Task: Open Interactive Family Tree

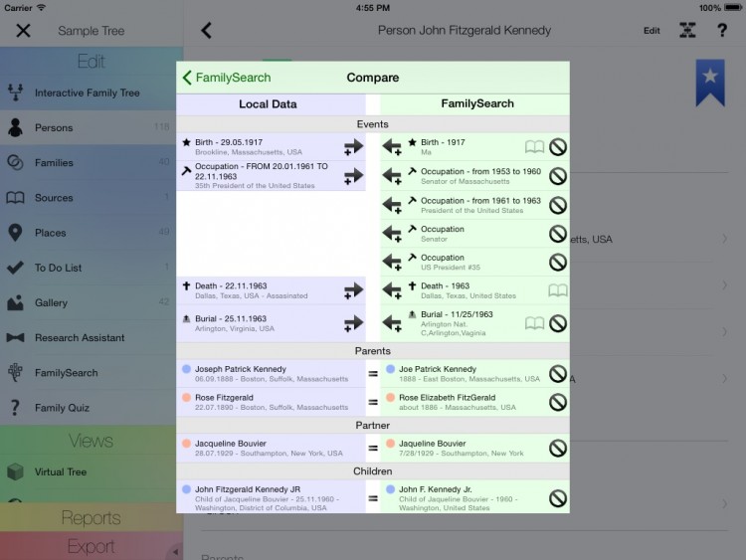Action: coord(92,93)
